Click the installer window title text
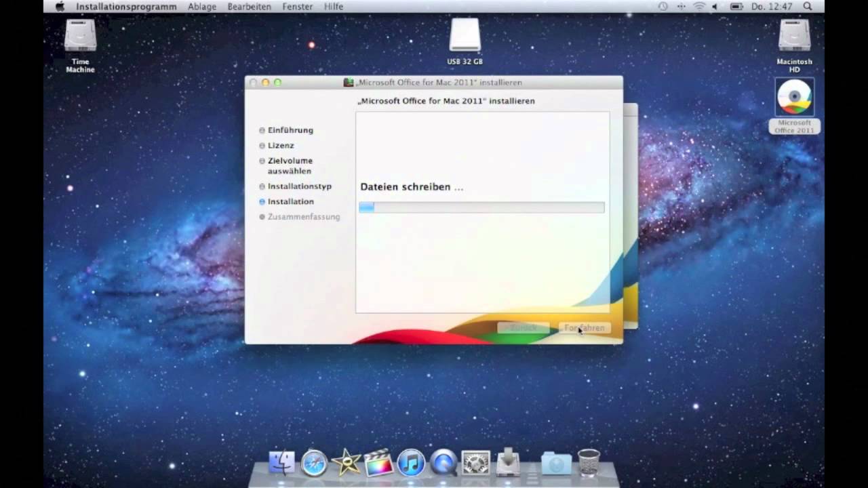The width and height of the screenshot is (868, 488). (x=439, y=83)
